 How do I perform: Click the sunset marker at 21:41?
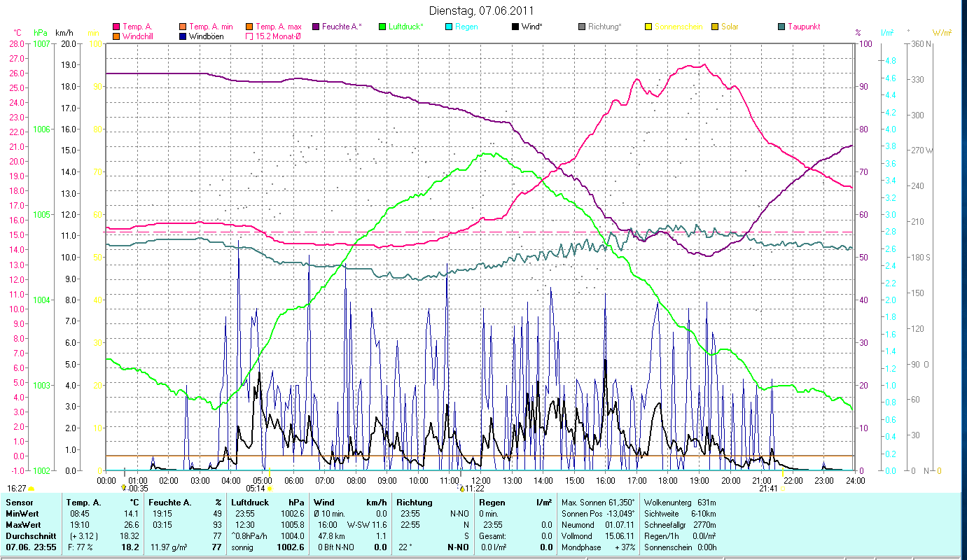(783, 489)
